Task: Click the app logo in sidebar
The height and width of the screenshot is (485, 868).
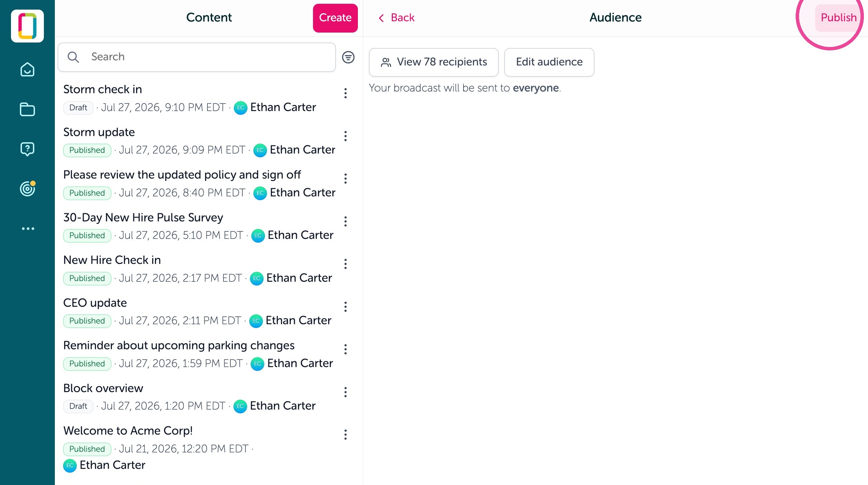Action: 27,26
